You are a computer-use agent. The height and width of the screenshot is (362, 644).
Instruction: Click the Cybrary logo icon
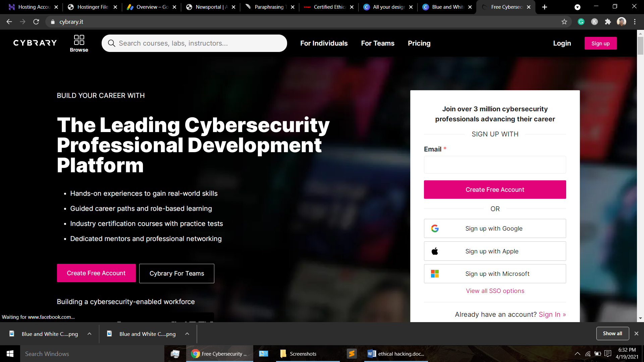[35, 43]
